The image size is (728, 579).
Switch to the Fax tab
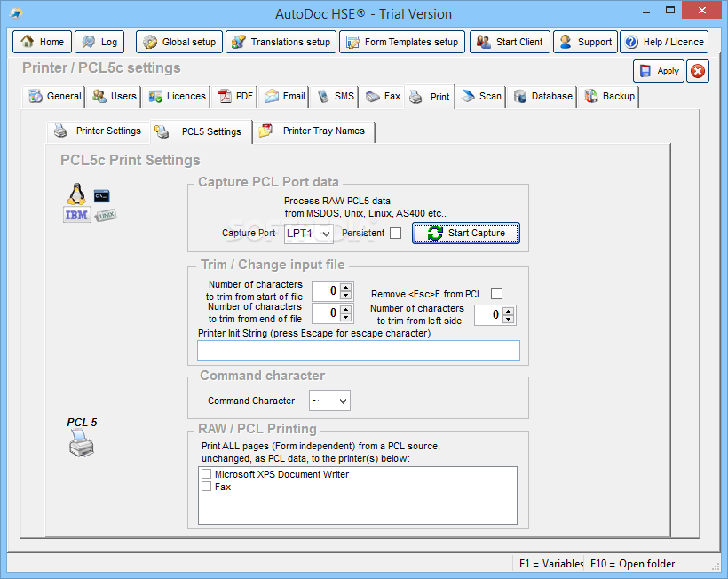382,97
